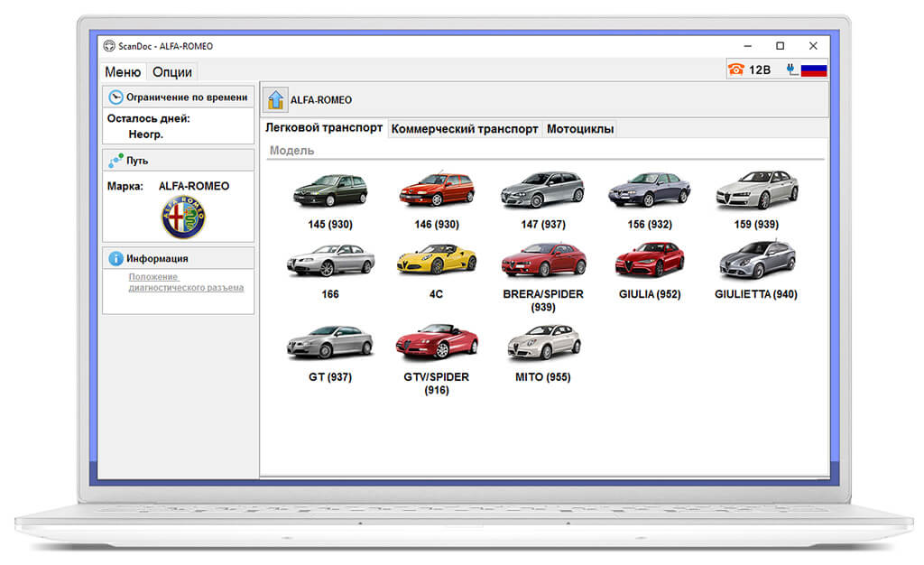Maximize the ScanDoc window
This screenshot has height=565, width=924.
coord(781,46)
